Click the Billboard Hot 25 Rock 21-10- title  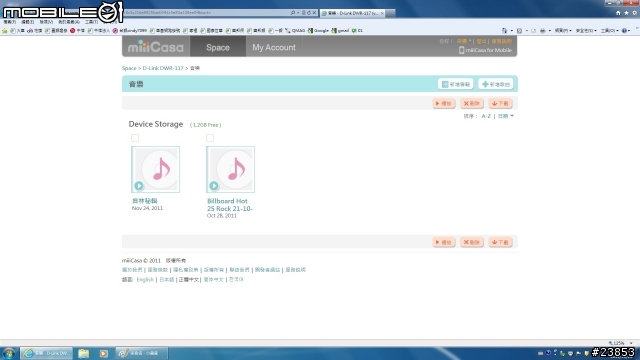230,204
